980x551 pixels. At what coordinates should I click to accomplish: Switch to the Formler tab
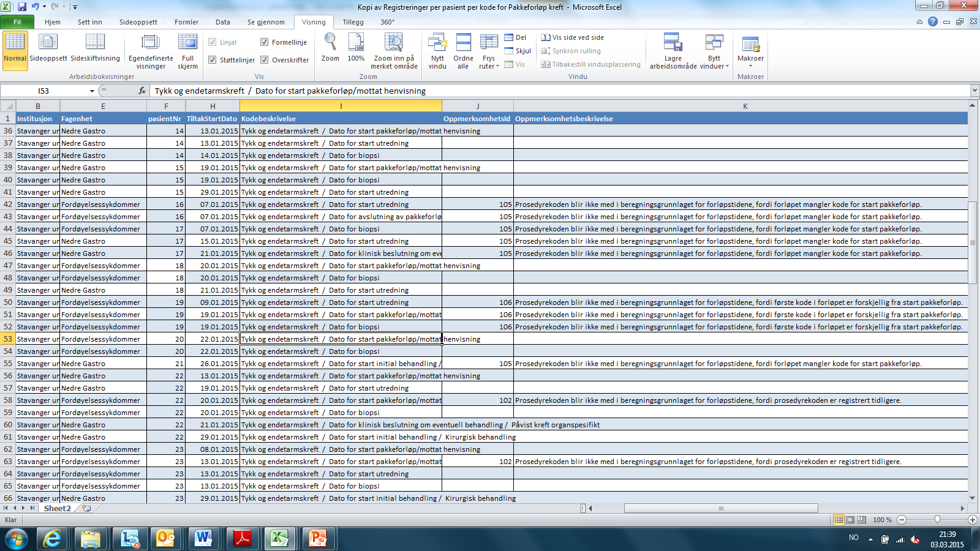click(186, 22)
